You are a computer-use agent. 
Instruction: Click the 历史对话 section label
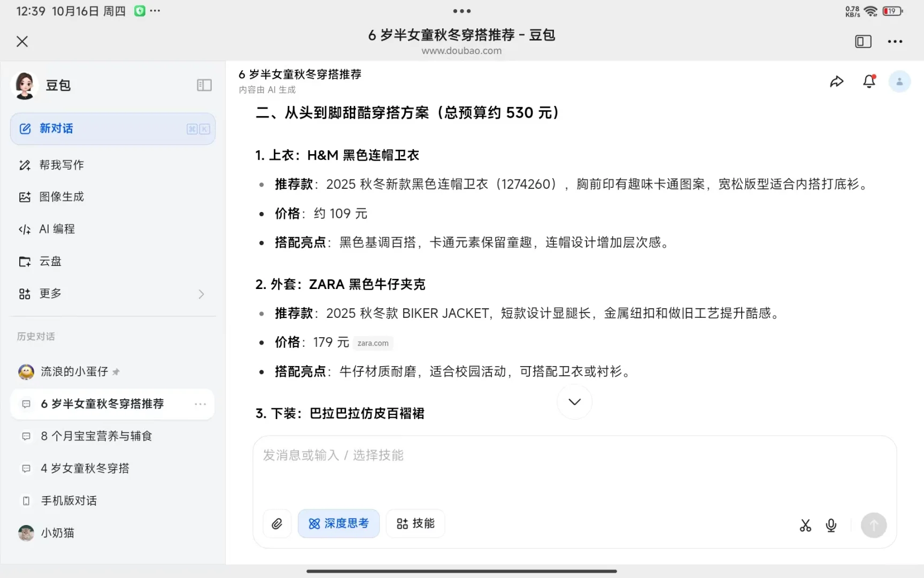[36, 337]
